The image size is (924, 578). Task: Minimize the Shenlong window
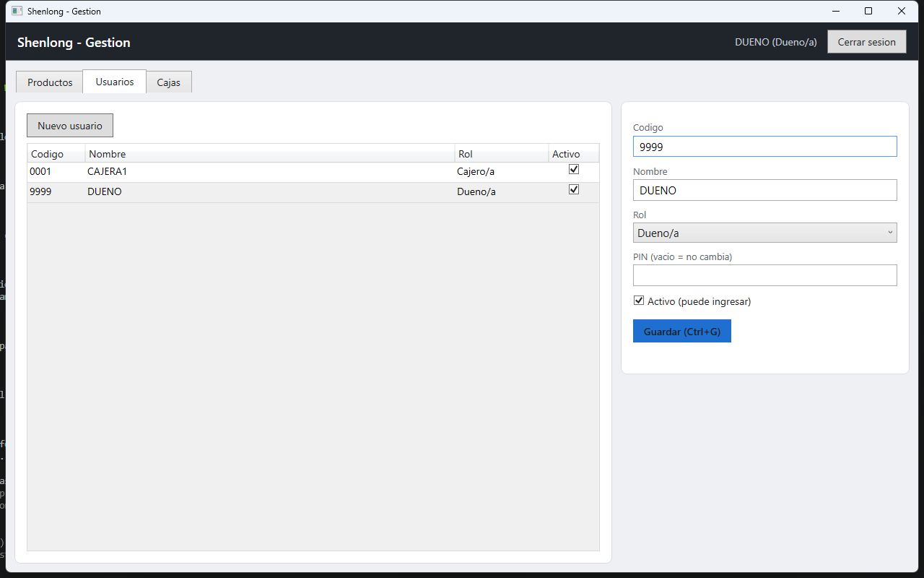835,11
